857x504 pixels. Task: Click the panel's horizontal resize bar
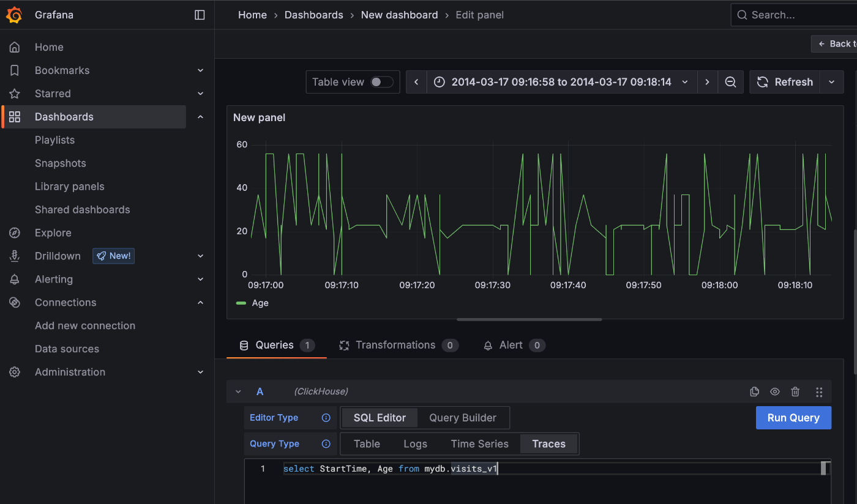pyautogui.click(x=530, y=319)
